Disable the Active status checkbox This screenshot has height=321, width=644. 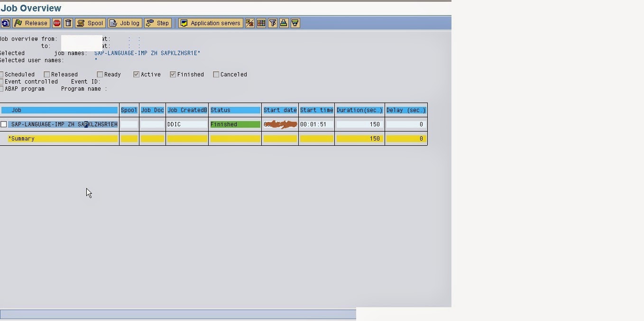[x=136, y=74]
